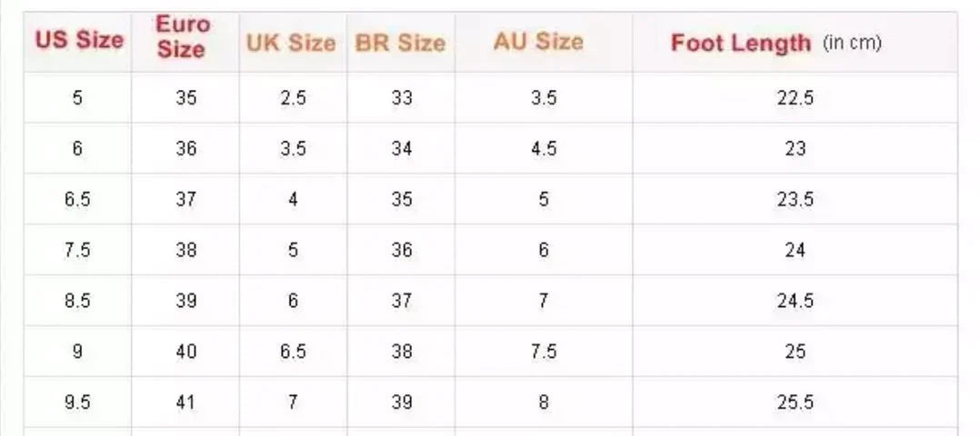Click US size 6.5 cell
The width and height of the screenshot is (980, 436).
pyautogui.click(x=77, y=200)
